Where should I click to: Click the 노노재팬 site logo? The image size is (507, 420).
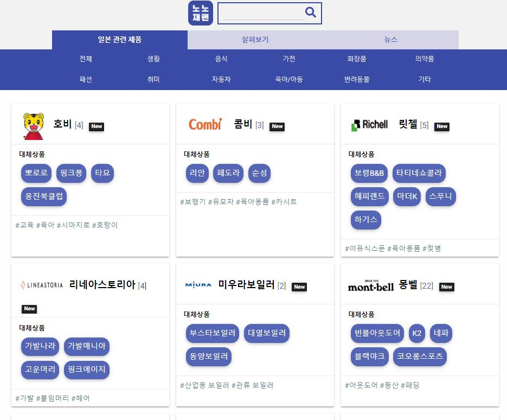[201, 13]
